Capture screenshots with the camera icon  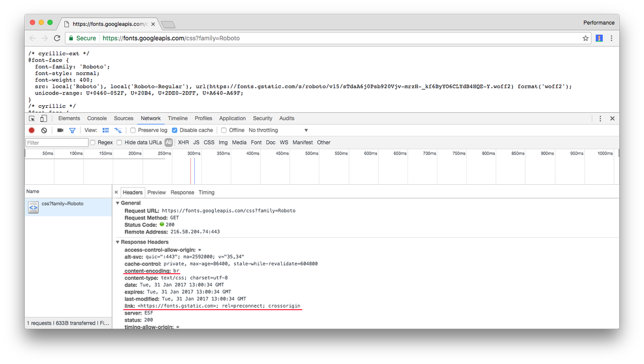pos(60,130)
